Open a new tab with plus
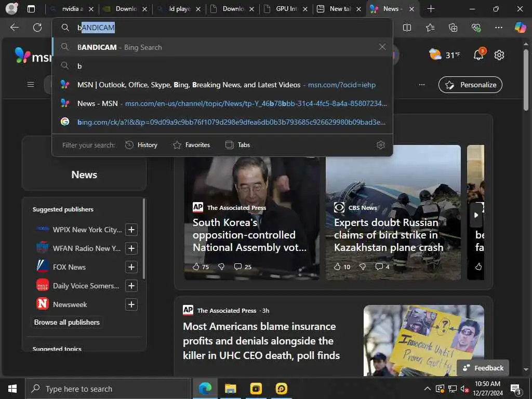The image size is (532, 399). point(431,9)
